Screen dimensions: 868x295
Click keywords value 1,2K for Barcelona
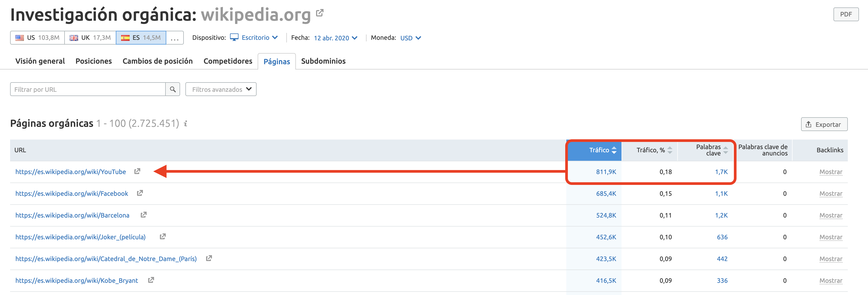(x=721, y=215)
